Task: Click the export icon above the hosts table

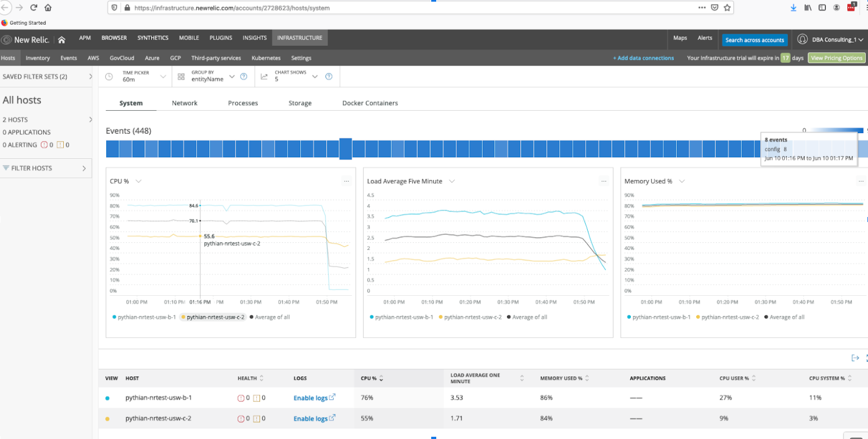Action: pyautogui.click(x=855, y=357)
